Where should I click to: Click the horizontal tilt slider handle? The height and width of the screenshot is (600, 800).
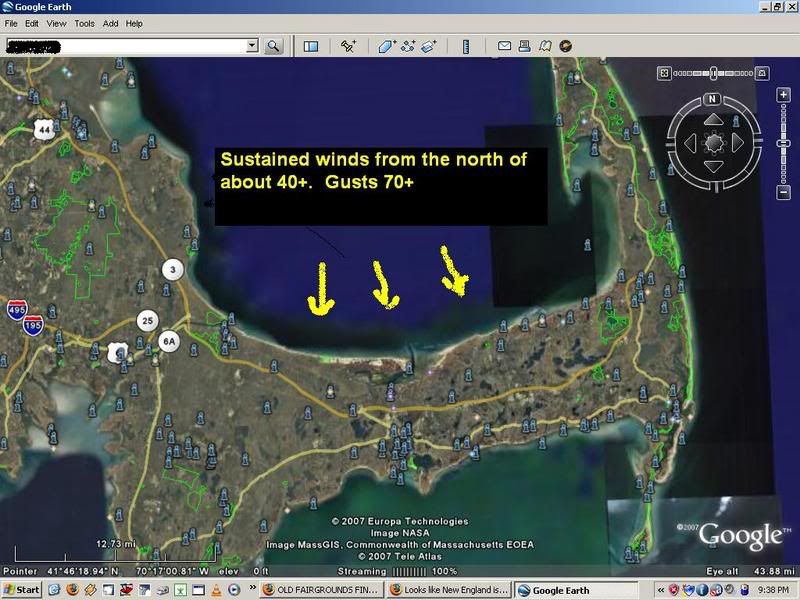pos(713,73)
